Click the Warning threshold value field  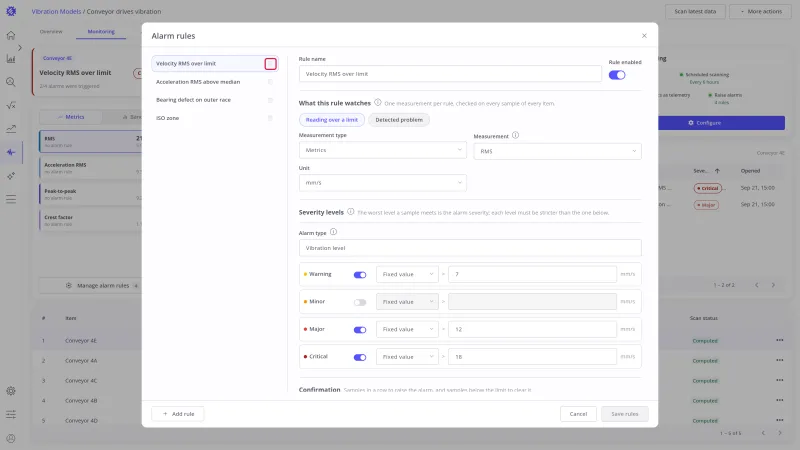click(x=532, y=274)
